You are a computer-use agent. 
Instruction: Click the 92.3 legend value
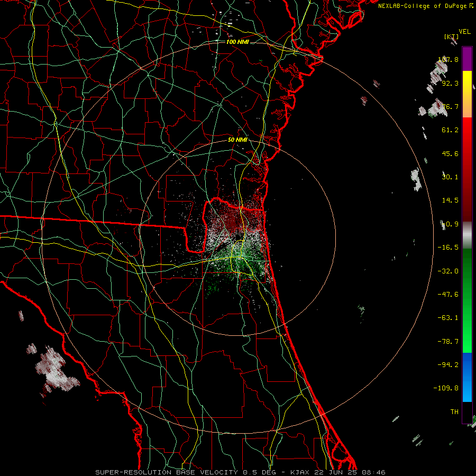(x=450, y=83)
